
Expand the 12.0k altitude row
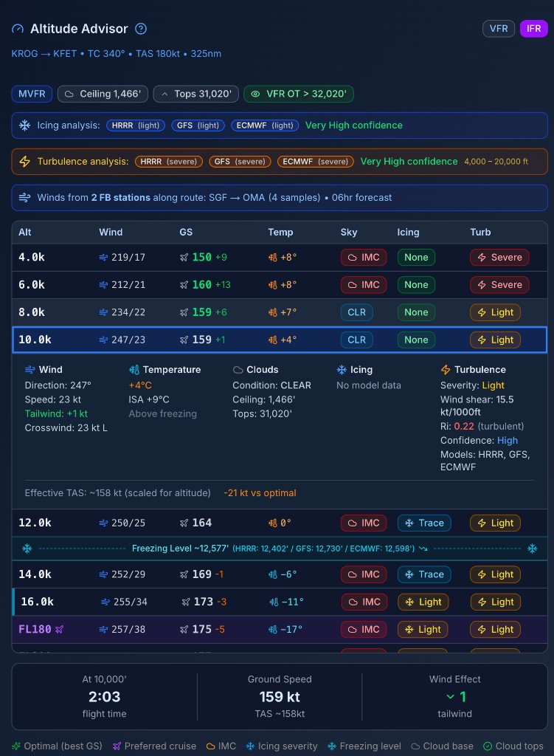(x=280, y=523)
